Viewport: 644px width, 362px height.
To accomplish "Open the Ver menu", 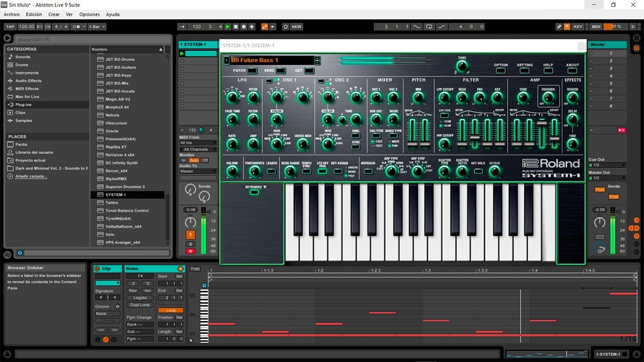I will click(69, 14).
